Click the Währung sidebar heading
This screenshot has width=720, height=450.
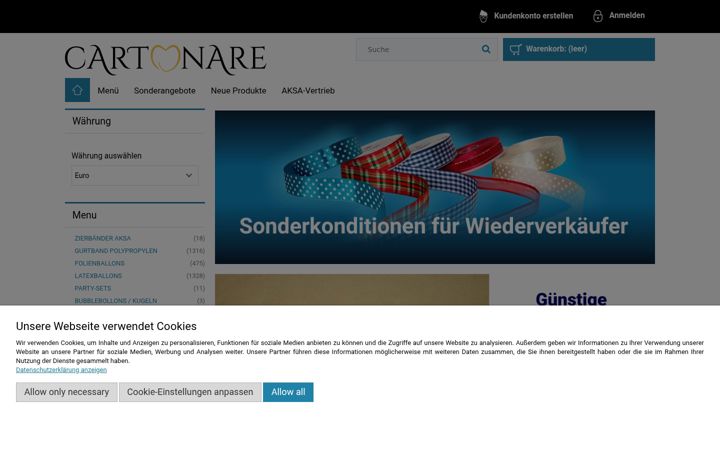91,121
